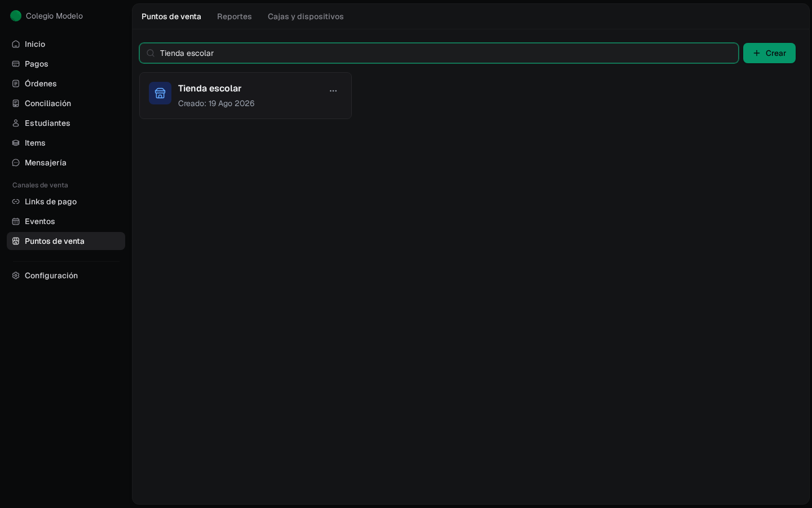Click the Inicio home icon
Image resolution: width=812 pixels, height=508 pixels.
[16, 44]
